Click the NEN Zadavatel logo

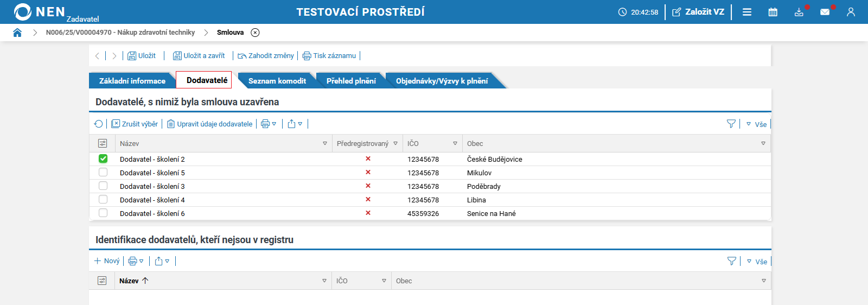coord(56,12)
